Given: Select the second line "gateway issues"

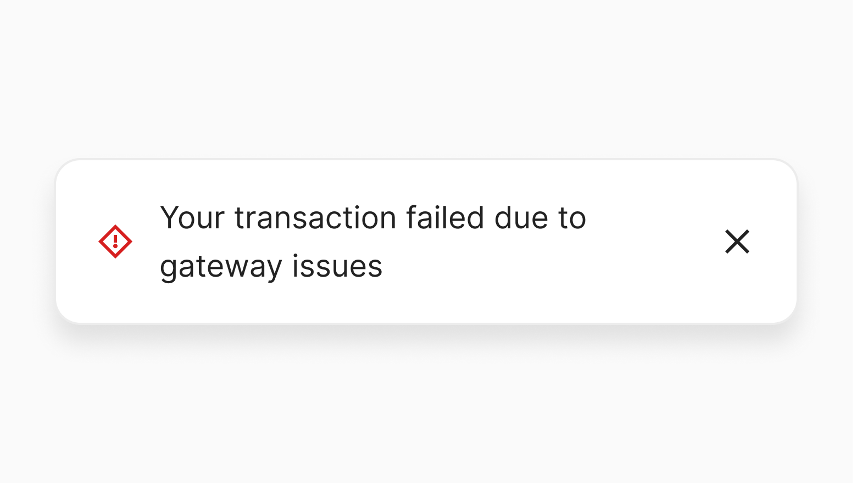Looking at the screenshot, I should tap(271, 267).
